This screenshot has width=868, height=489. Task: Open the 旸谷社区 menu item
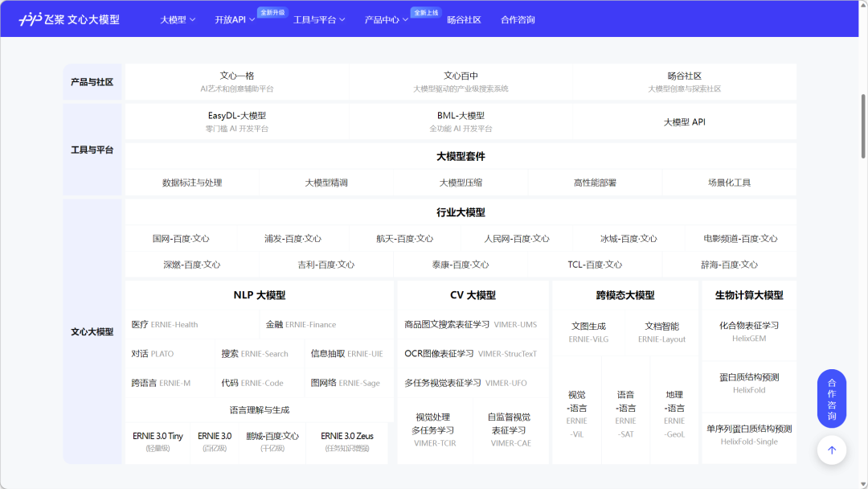[x=465, y=19]
